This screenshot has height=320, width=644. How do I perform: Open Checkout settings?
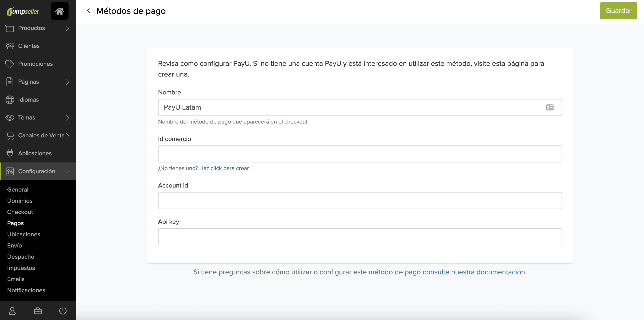[x=20, y=212]
